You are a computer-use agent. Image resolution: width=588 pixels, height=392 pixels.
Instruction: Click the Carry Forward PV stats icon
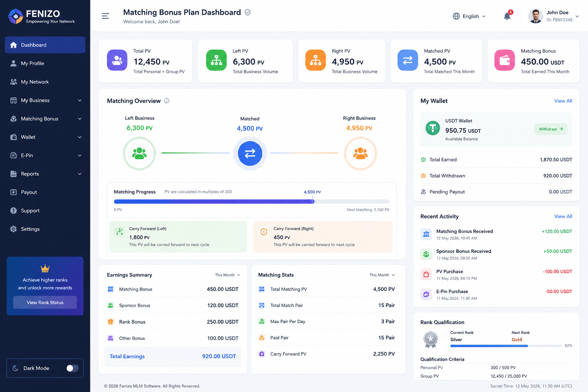(262, 354)
